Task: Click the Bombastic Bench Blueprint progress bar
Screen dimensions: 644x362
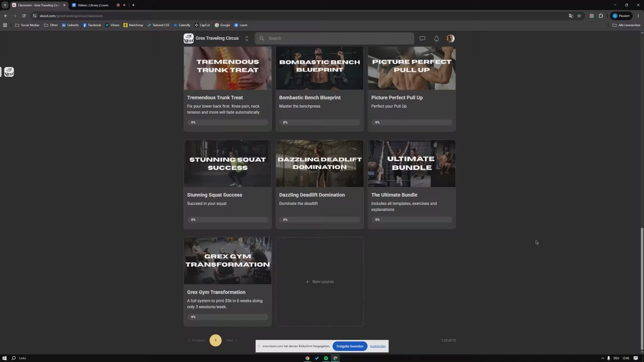Action: coord(320,122)
